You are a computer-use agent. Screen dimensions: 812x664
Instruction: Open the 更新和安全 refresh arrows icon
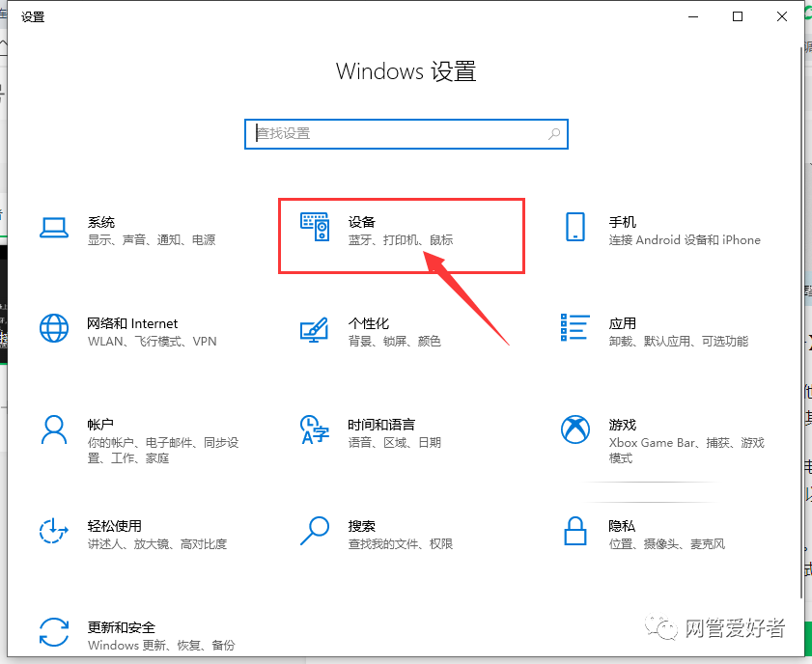tap(54, 632)
